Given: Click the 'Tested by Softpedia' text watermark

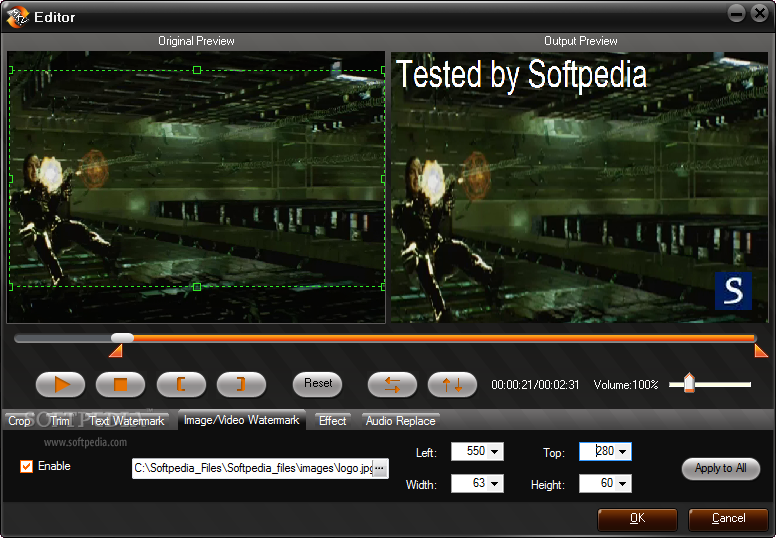Looking at the screenshot, I should [x=522, y=75].
